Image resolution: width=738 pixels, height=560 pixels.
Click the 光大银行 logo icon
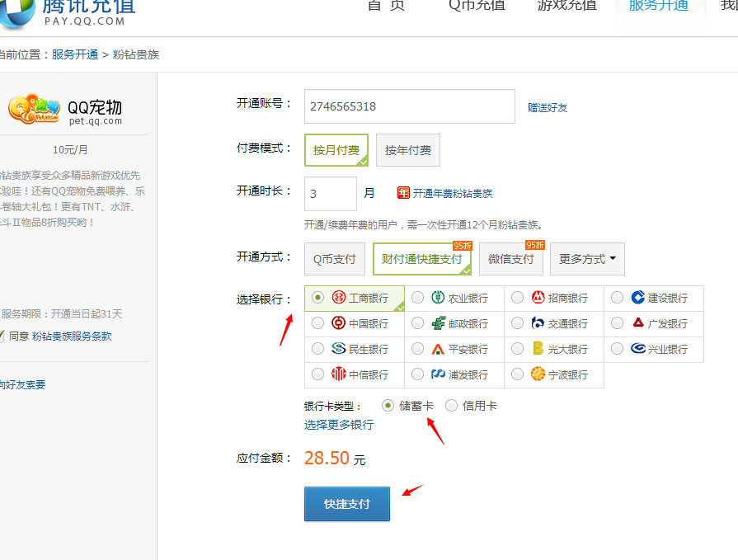click(x=538, y=348)
